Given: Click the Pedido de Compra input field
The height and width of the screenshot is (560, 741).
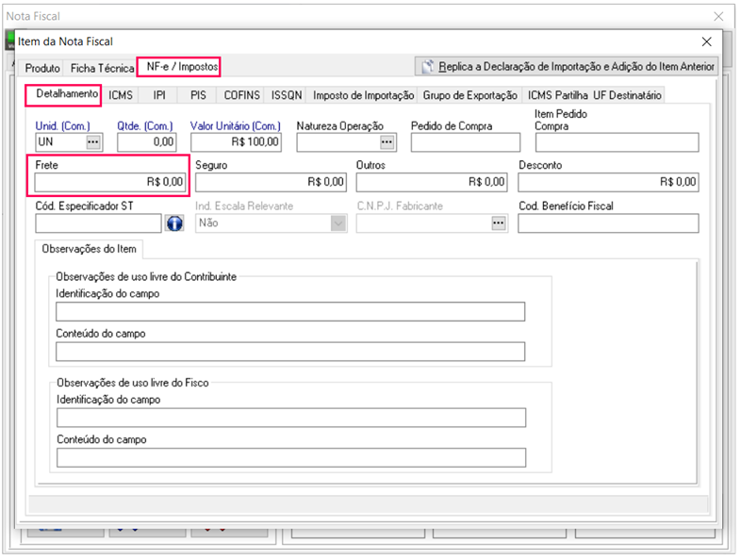Looking at the screenshot, I should [465, 142].
